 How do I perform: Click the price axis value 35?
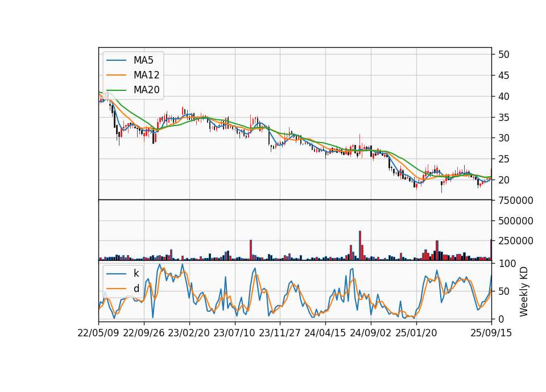[504, 118]
